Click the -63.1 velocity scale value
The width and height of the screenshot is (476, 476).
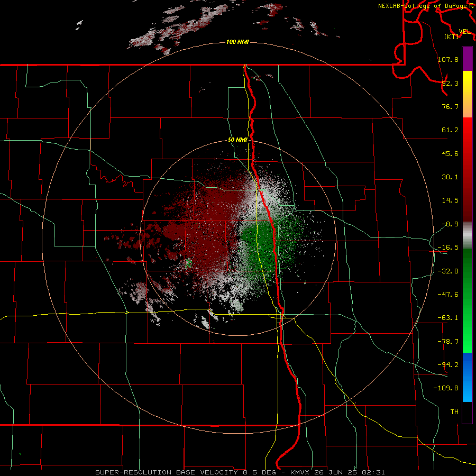tap(448, 318)
